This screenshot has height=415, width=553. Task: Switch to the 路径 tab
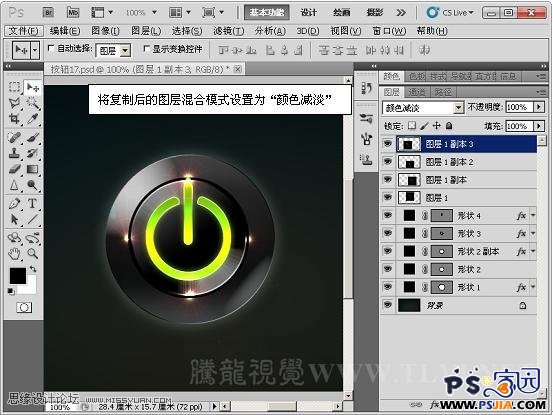point(443,92)
